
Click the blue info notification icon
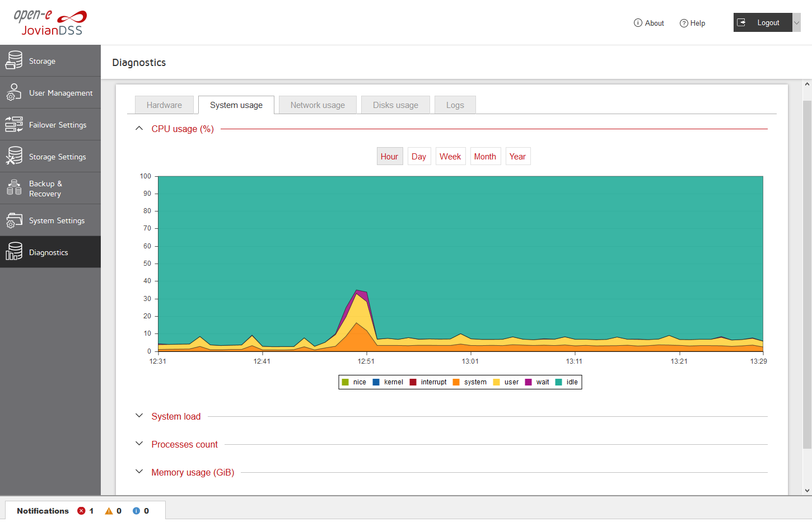(x=136, y=511)
